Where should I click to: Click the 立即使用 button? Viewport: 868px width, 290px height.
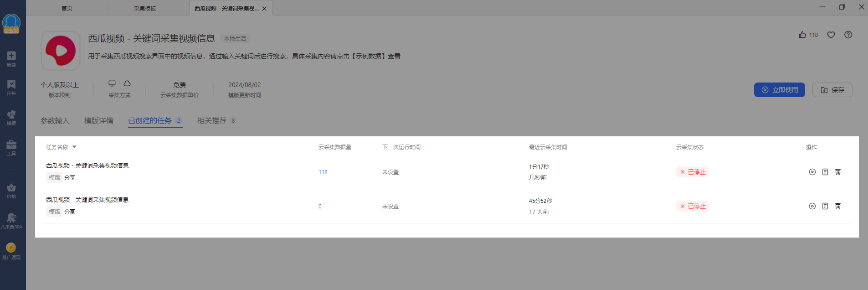(x=780, y=90)
